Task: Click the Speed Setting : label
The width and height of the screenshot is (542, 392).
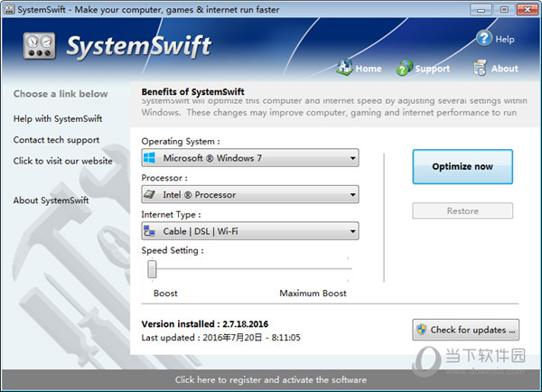Action: pyautogui.click(x=173, y=250)
